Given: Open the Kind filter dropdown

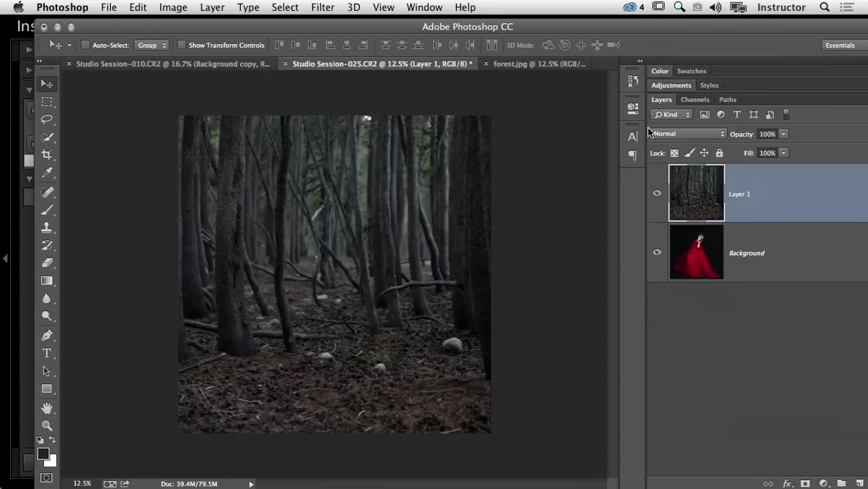Looking at the screenshot, I should pos(671,114).
